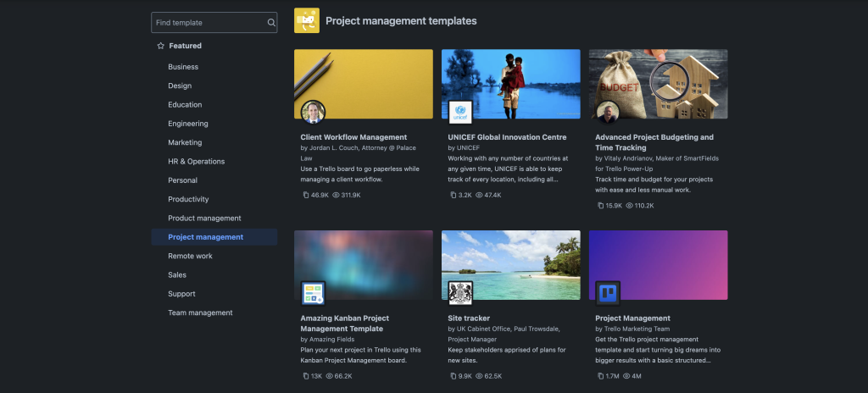Open the Project Management template title
868x393 pixels.
[632, 318]
